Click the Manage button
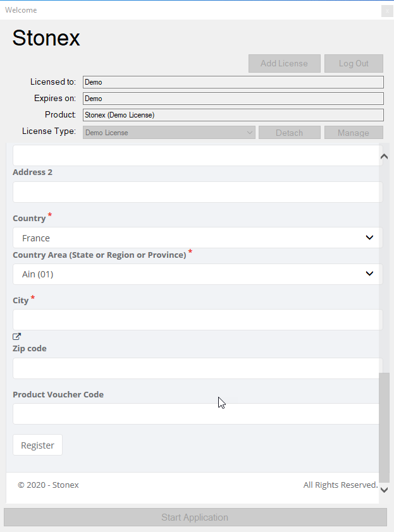The image size is (394, 532). (x=354, y=132)
